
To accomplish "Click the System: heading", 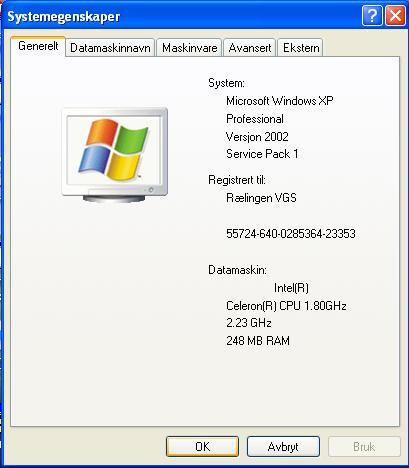I will (x=226, y=83).
